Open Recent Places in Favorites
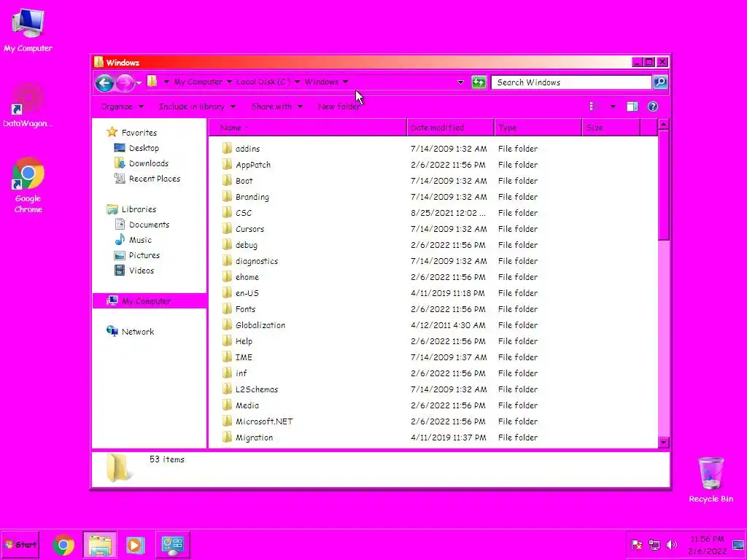 tap(155, 179)
